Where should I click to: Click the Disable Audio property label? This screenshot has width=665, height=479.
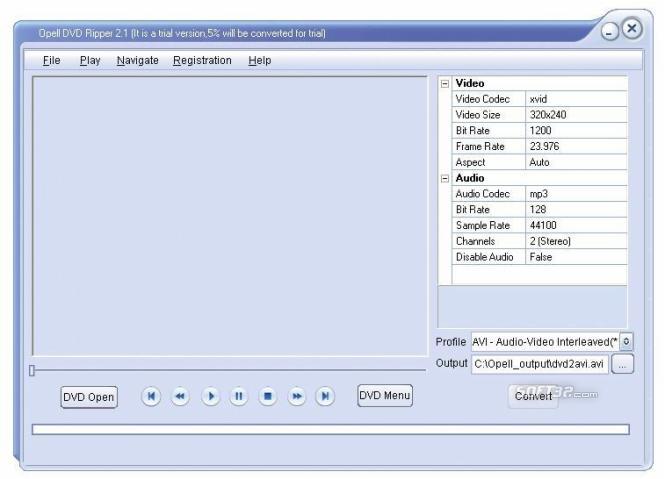[x=484, y=257]
